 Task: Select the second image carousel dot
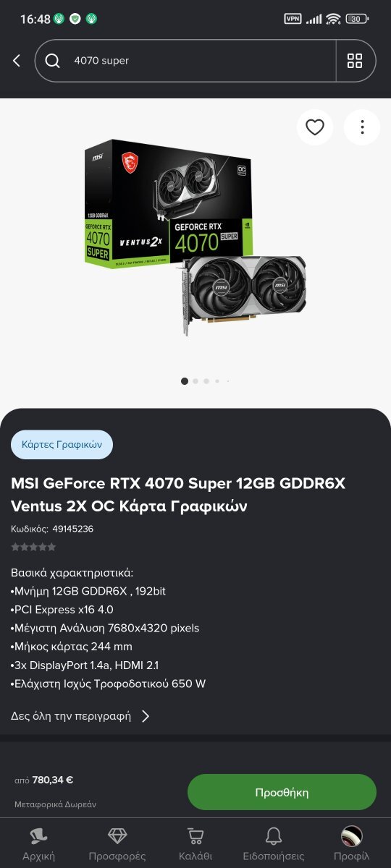tap(195, 381)
